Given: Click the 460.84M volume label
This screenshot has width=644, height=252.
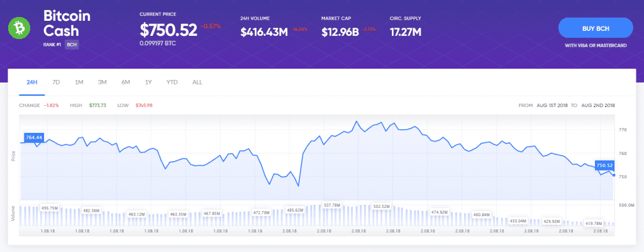Looking at the screenshot, I should point(482,215).
